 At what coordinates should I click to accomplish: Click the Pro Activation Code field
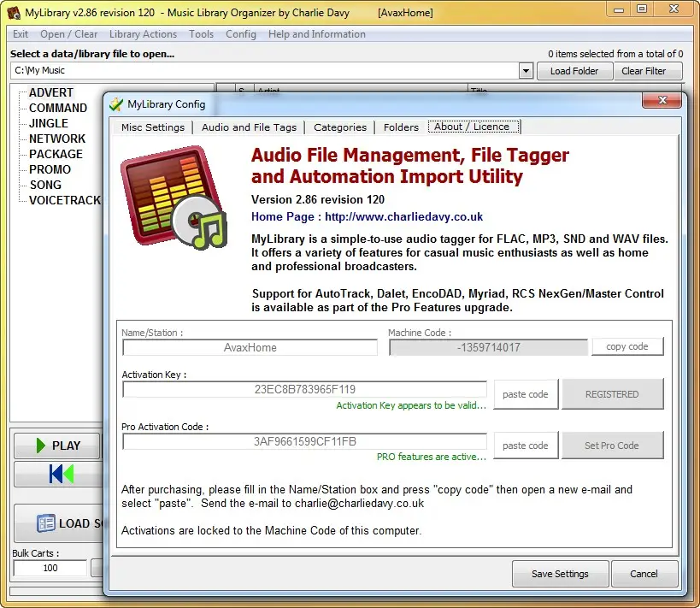coord(304,441)
